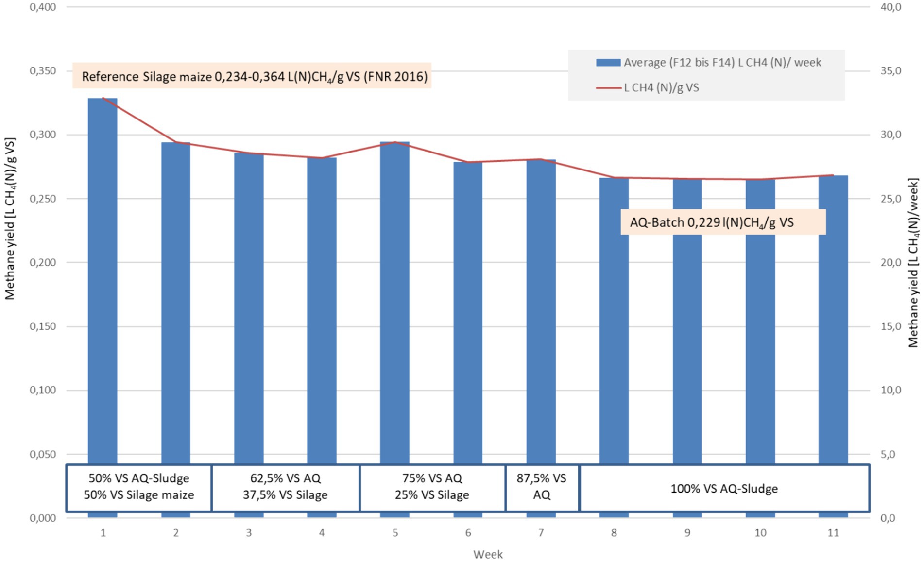
Task: Select the week 5 blue bar
Action: (394, 330)
